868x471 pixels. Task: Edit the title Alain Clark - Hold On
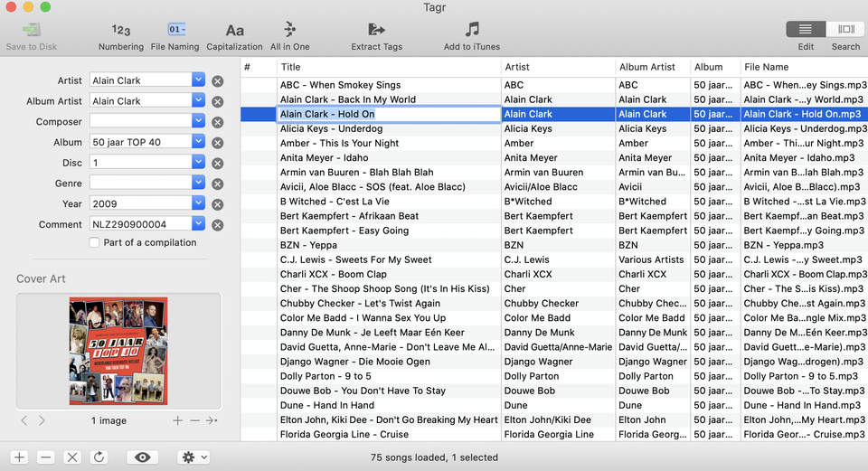389,114
